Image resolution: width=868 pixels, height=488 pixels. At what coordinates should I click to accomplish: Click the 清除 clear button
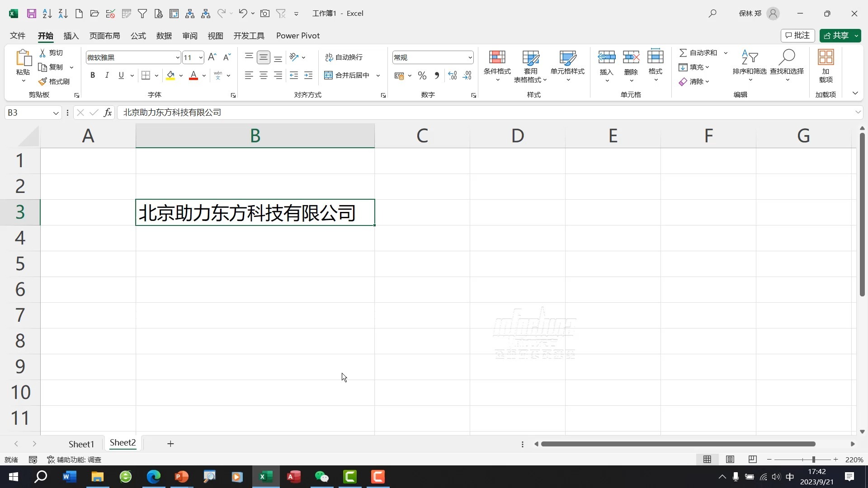[x=694, y=82]
